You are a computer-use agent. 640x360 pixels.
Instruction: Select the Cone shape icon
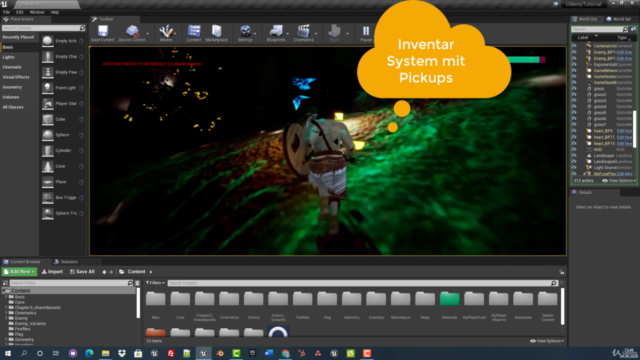point(48,166)
